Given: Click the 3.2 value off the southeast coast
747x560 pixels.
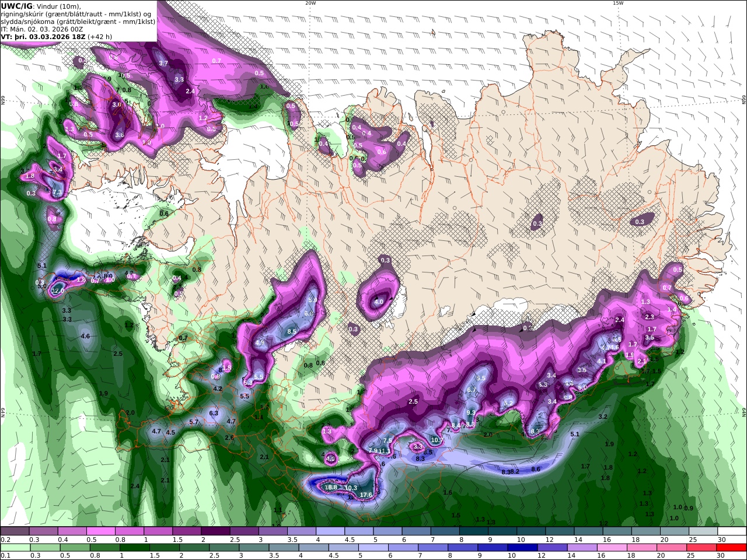Looking at the screenshot, I should tap(603, 417).
